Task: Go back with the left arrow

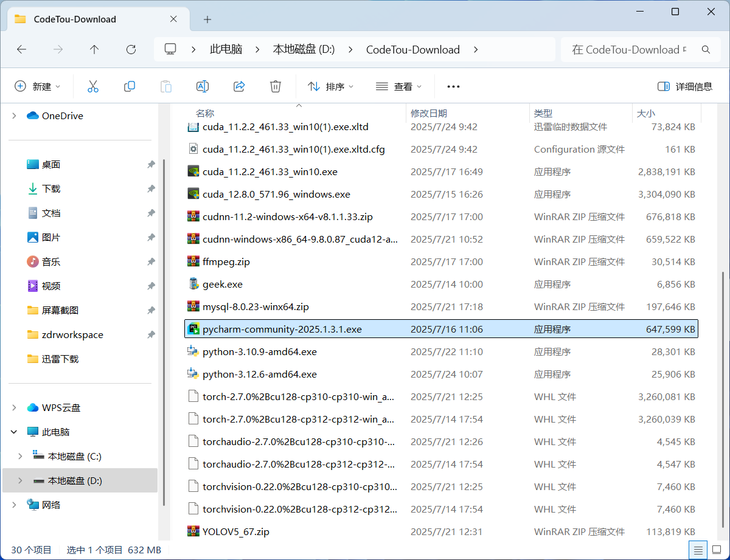Action: coord(22,49)
